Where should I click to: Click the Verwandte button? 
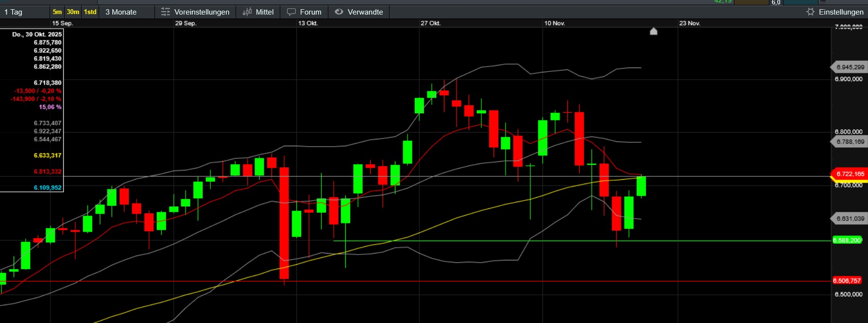tap(365, 12)
